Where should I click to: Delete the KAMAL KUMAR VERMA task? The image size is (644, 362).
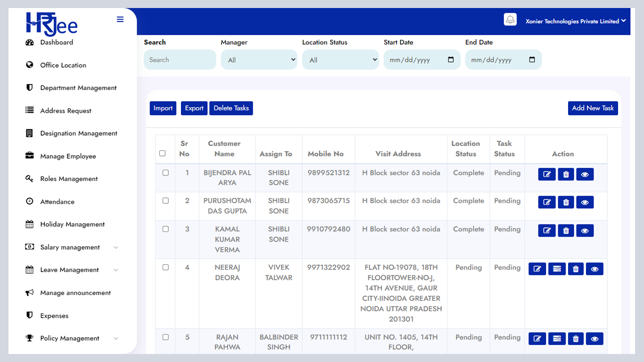(566, 230)
